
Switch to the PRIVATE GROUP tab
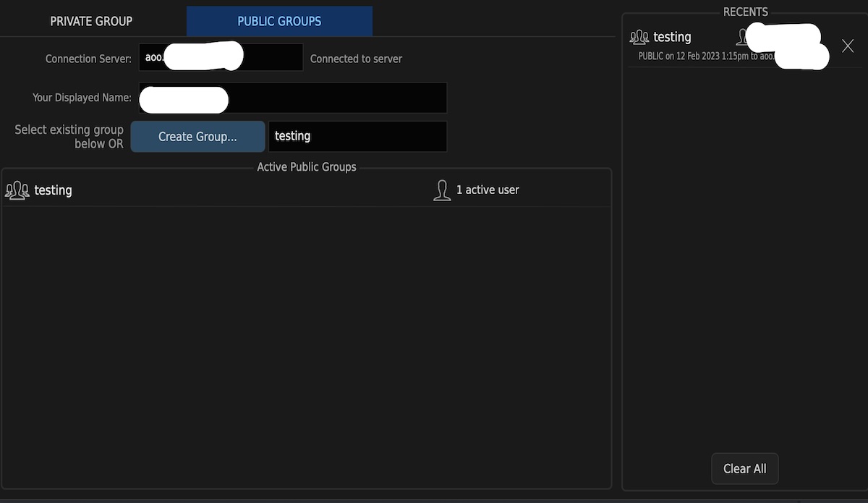pos(91,21)
